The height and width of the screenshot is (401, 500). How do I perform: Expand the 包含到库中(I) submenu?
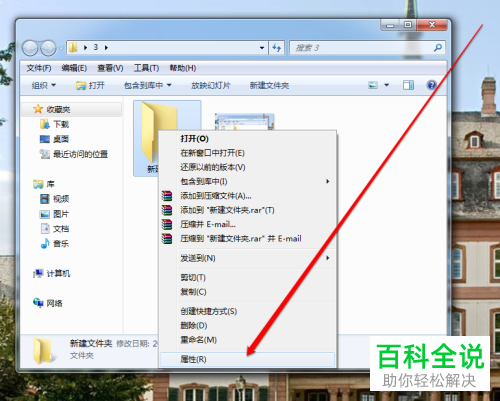[248, 182]
